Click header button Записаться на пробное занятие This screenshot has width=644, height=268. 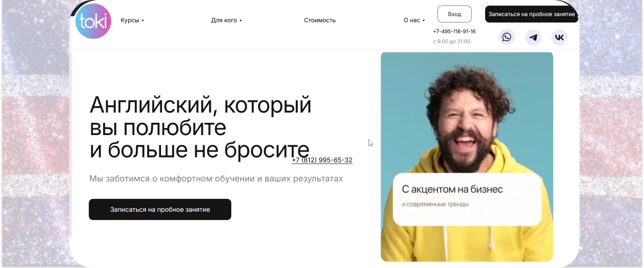pyautogui.click(x=532, y=14)
